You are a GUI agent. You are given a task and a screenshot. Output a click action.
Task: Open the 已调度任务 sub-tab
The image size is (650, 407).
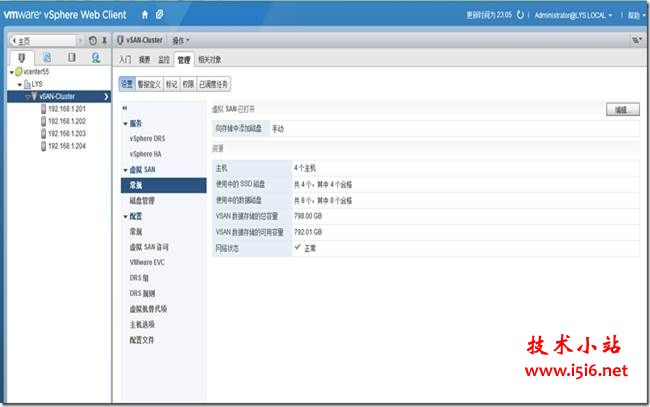click(x=213, y=84)
